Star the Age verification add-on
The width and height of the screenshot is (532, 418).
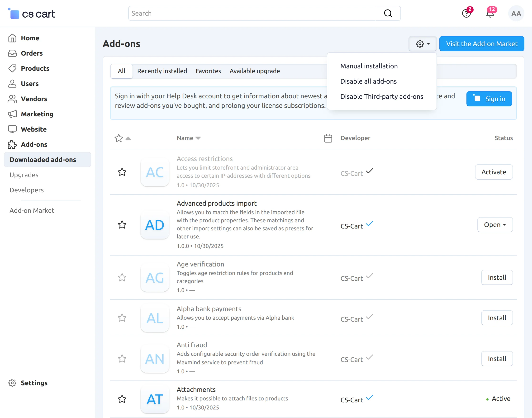coord(122,278)
